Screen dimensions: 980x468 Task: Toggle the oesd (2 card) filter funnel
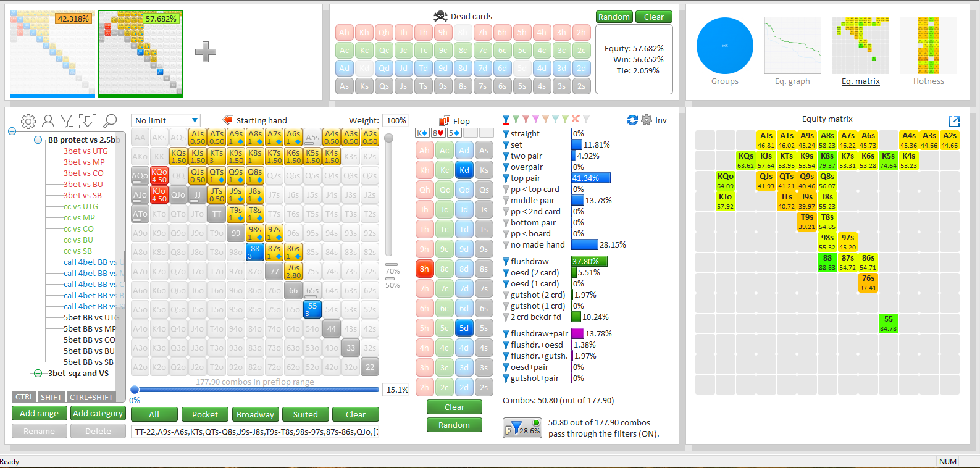point(506,273)
